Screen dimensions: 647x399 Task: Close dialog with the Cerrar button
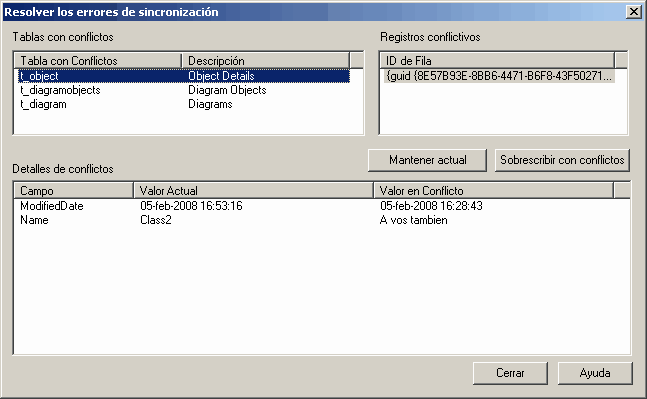click(510, 373)
